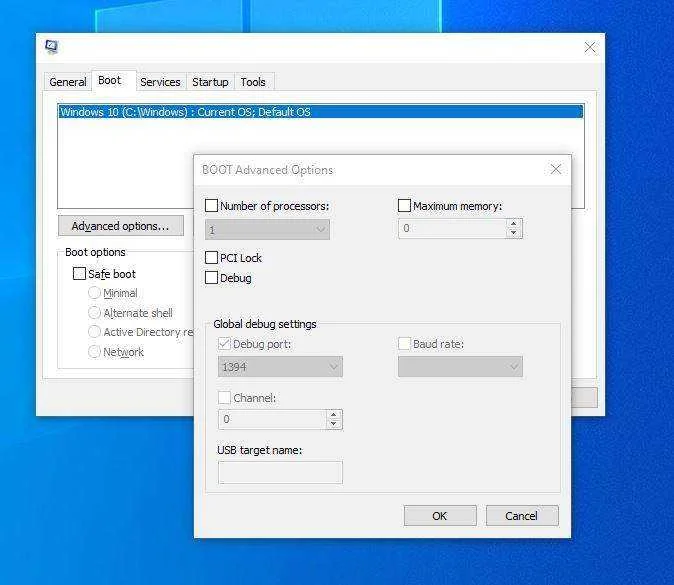The width and height of the screenshot is (674, 585).
Task: Click Cancel in BOOT Advanced Options
Action: point(522,516)
